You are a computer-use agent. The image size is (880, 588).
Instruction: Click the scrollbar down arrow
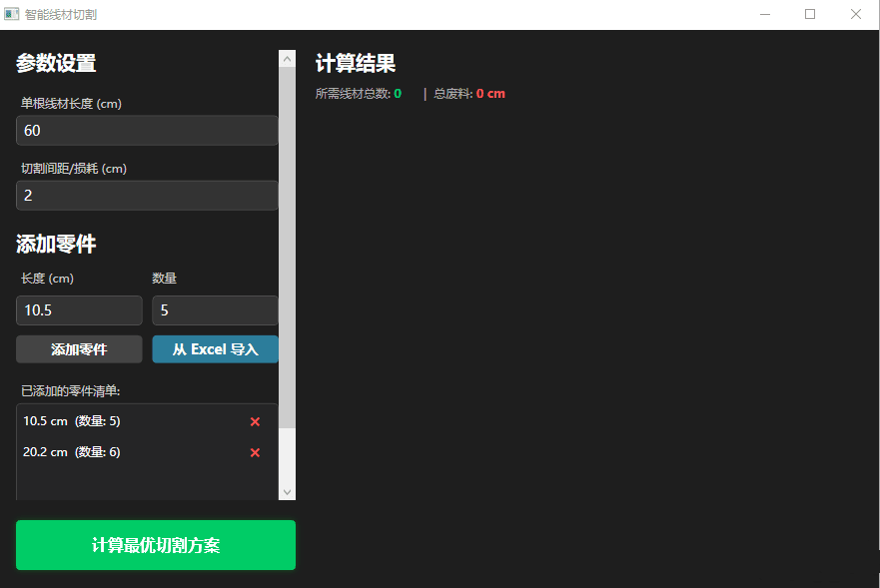288,491
